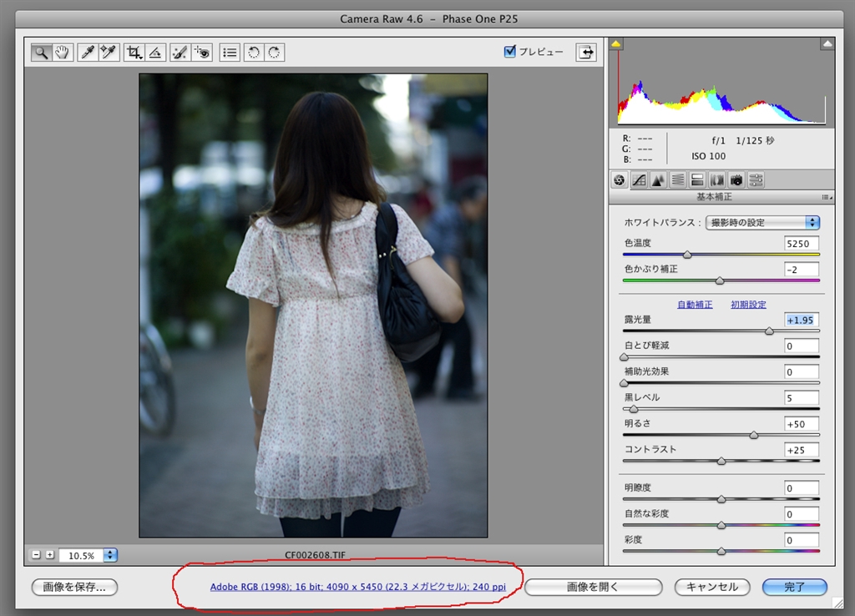Image resolution: width=855 pixels, height=616 pixels.
Task: Select the Hand tool
Action: [63, 53]
